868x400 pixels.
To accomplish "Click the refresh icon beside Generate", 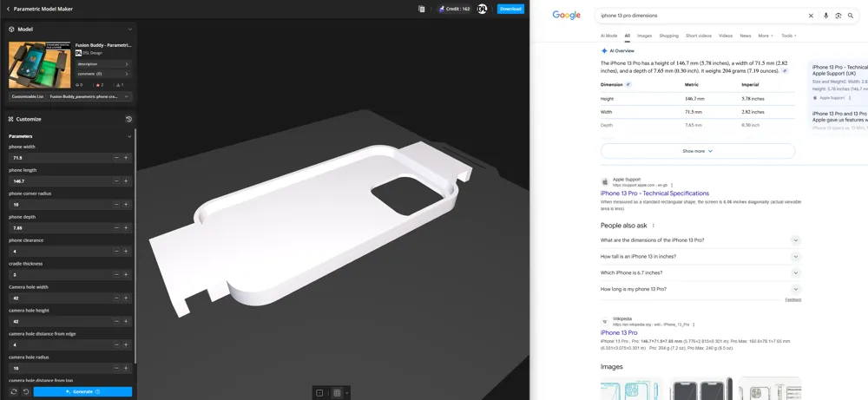I will coord(14,391).
